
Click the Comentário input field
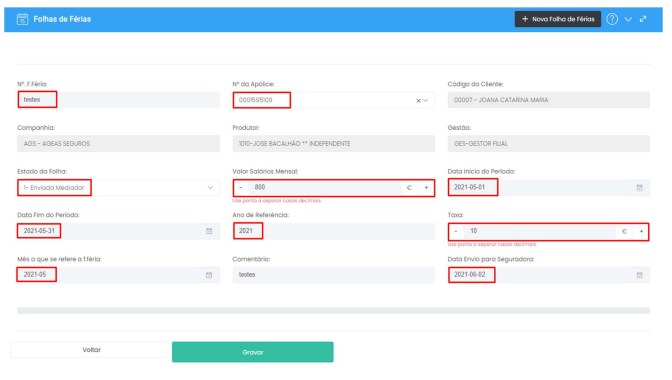click(333, 275)
